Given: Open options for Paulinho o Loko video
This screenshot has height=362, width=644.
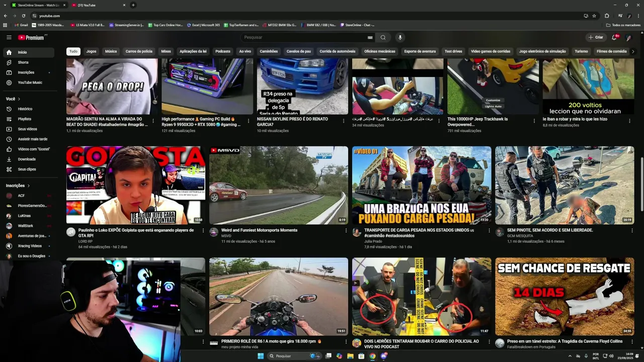Looking at the screenshot, I should (203, 230).
